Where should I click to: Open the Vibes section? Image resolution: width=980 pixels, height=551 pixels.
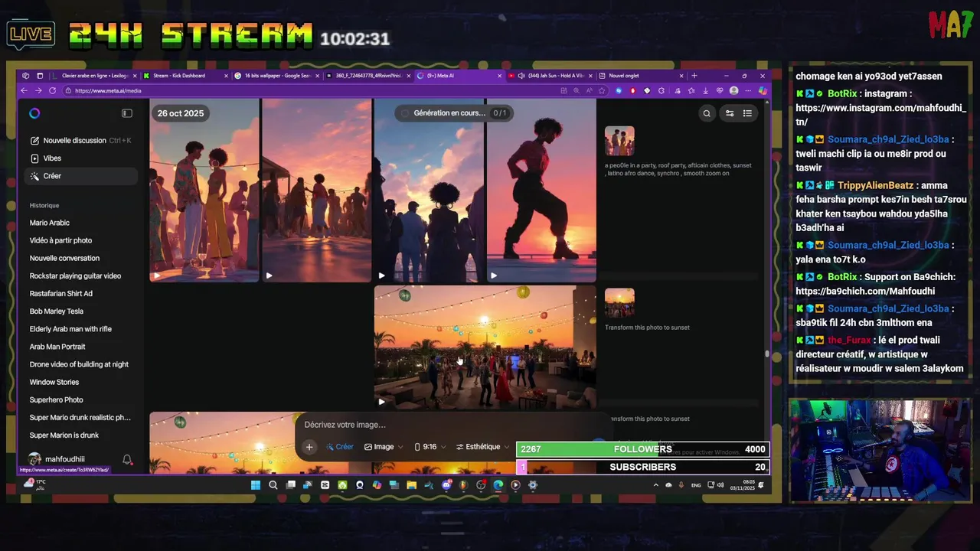(x=80, y=158)
